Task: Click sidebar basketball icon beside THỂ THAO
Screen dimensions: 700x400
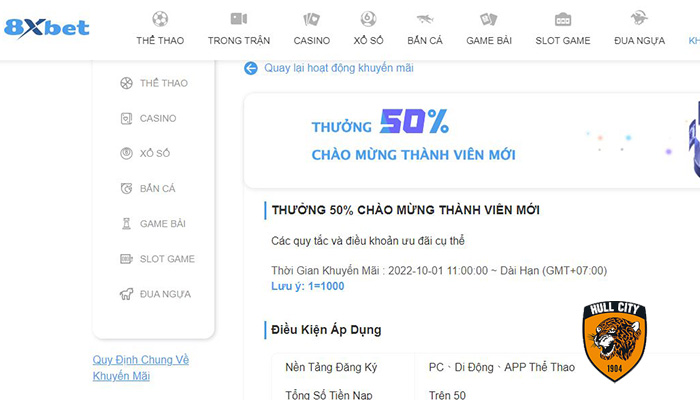Action: pyautogui.click(x=126, y=83)
